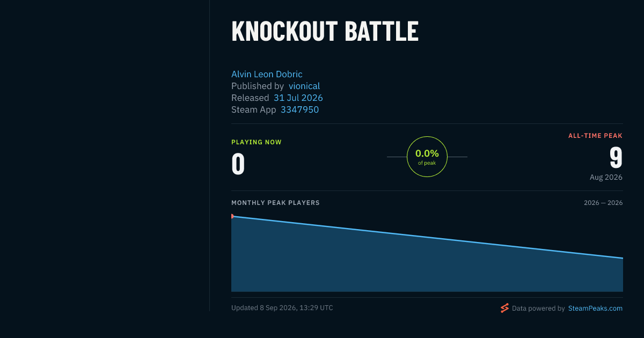The height and width of the screenshot is (338, 644).
Task: Click the 31 Jul 2026 release date
Action: 298,98
